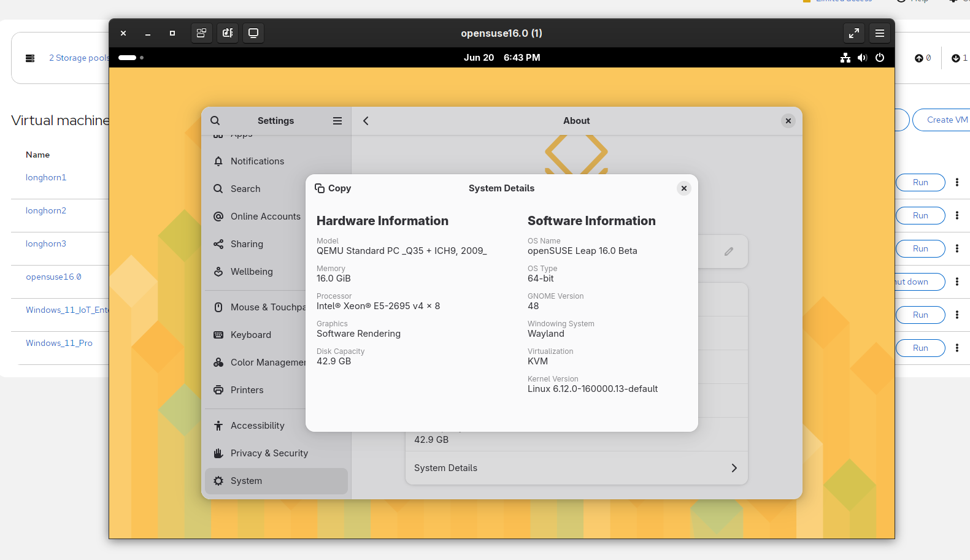Click the Printers icon in the sidebar

click(218, 390)
